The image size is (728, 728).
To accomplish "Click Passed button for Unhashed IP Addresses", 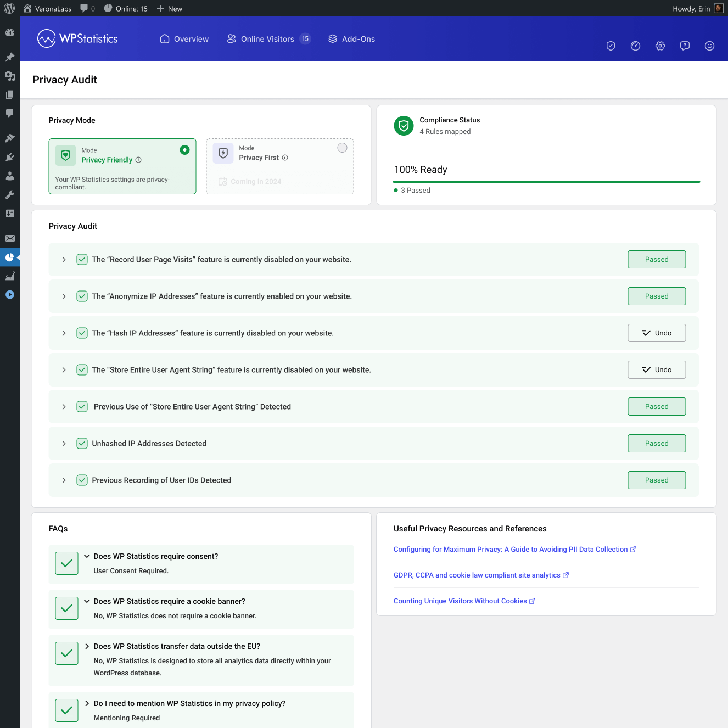I will pos(657,444).
